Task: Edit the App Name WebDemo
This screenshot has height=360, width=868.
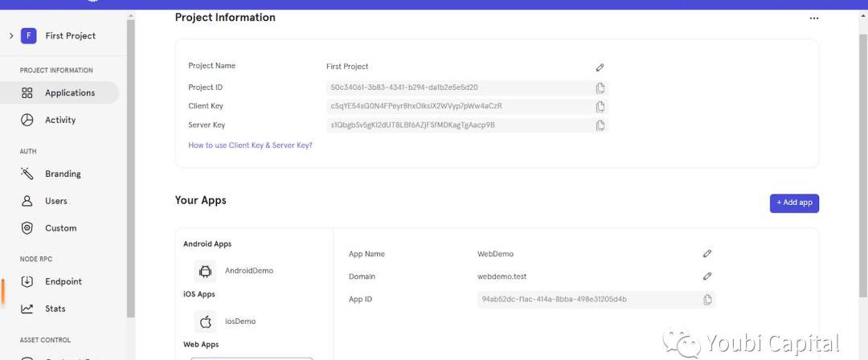Action: [707, 254]
